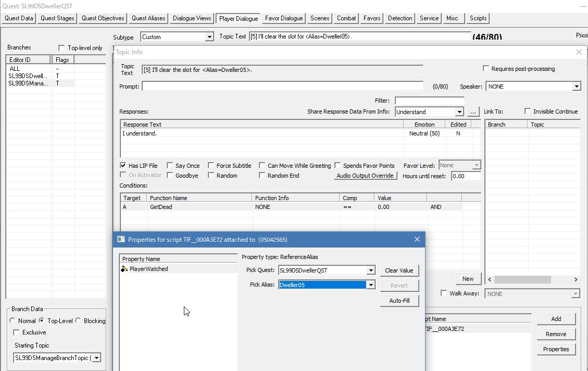Open the Favors tab

click(x=372, y=18)
